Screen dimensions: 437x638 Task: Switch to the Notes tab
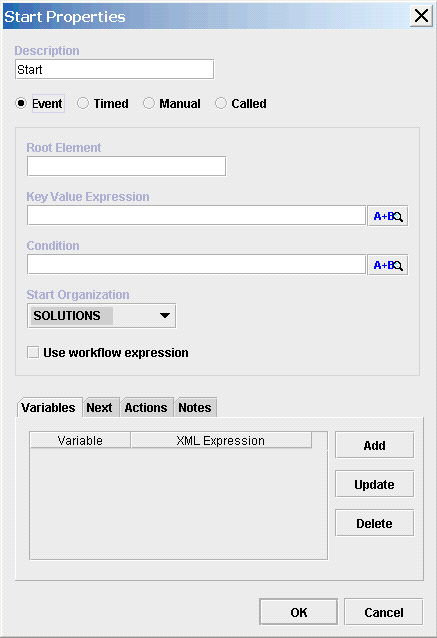[195, 408]
